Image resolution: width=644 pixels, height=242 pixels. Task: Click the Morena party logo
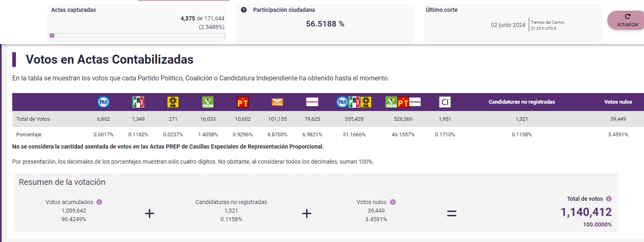tap(312, 102)
